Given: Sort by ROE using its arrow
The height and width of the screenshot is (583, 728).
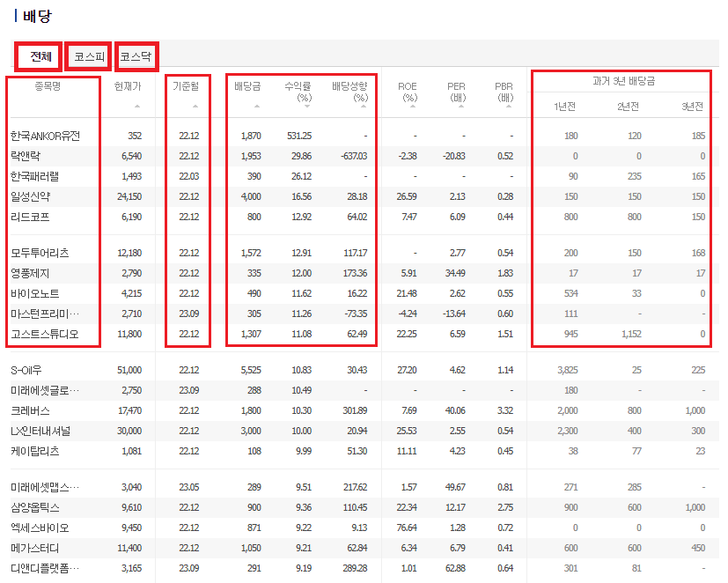Looking at the screenshot, I should click(412, 107).
